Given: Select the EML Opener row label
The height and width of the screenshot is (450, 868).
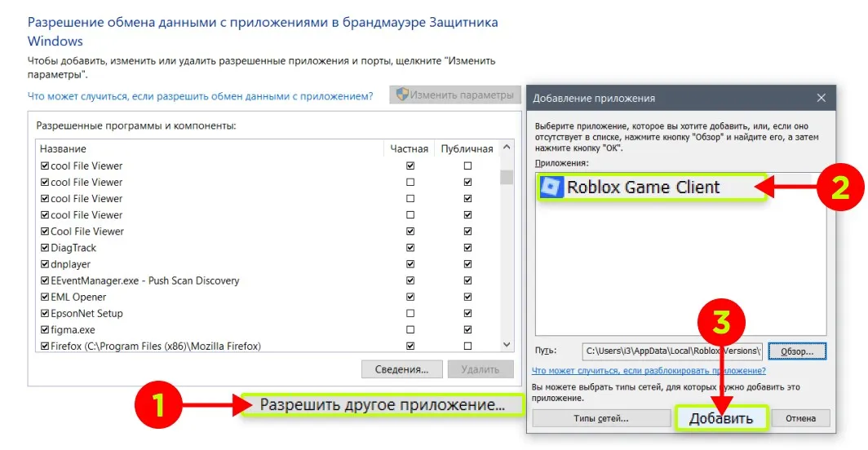Looking at the screenshot, I should 78,297.
